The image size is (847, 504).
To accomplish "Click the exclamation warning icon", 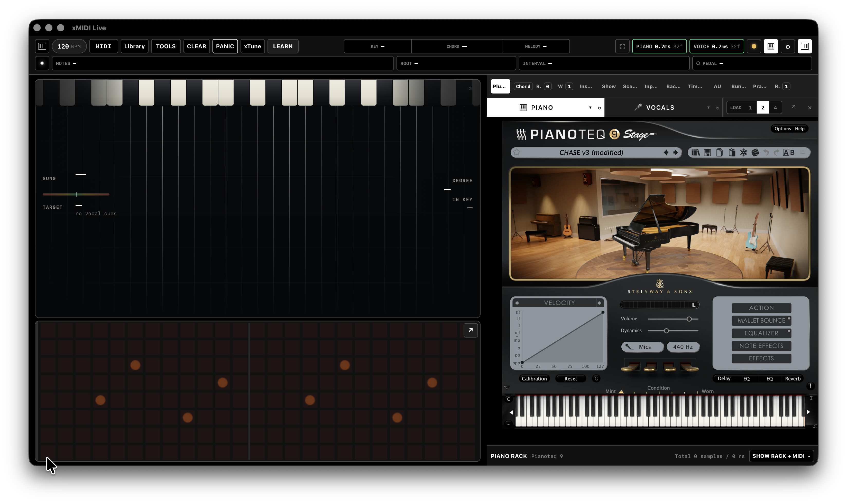I will tap(810, 386).
